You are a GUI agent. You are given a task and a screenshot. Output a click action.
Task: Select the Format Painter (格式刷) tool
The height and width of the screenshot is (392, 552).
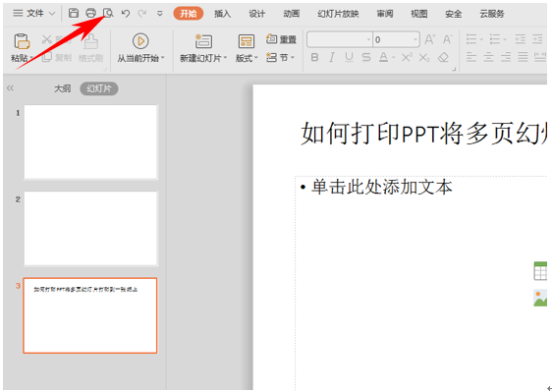pyautogui.click(x=90, y=48)
